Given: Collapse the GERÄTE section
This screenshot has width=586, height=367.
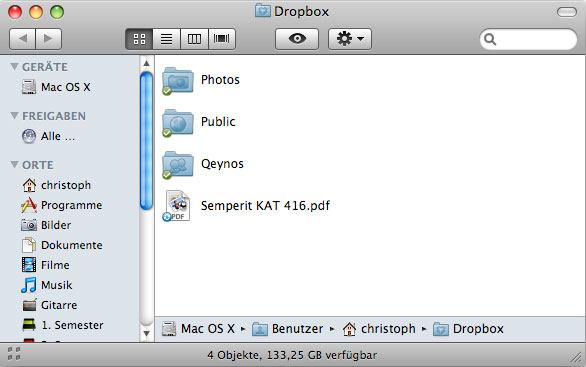Looking at the screenshot, I should pyautogui.click(x=14, y=67).
